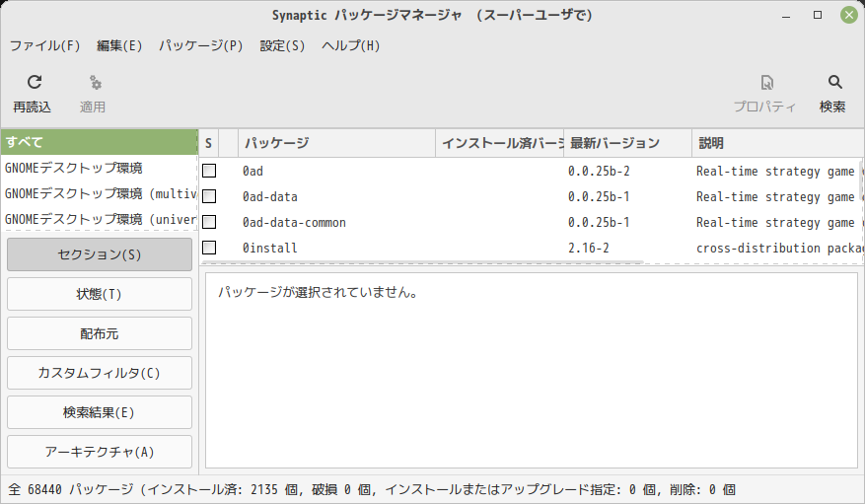The height and width of the screenshot is (504, 865).
Task: Toggle the status checkbox for 0ad-data
Action: 209,196
